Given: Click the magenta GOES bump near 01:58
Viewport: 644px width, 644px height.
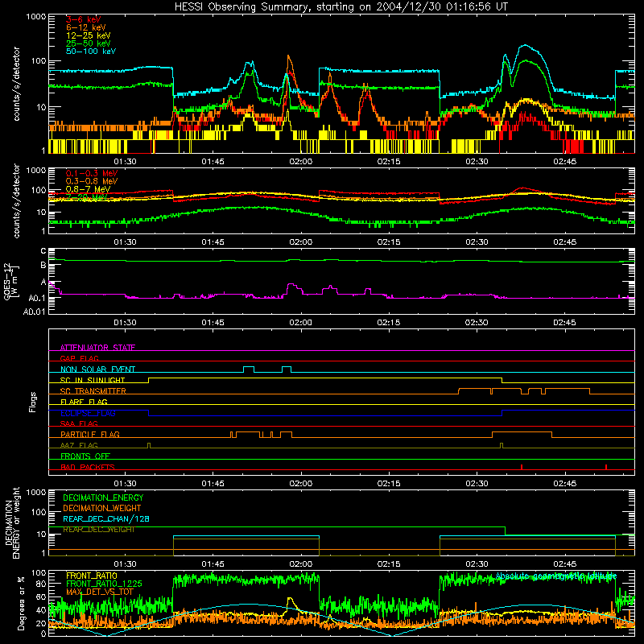Looking at the screenshot, I should point(293,287).
